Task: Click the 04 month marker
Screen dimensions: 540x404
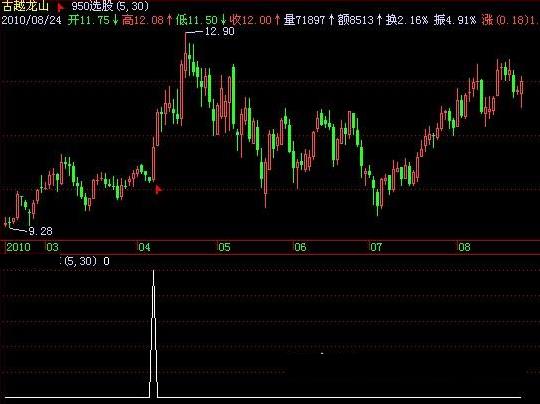Action: coord(144,247)
